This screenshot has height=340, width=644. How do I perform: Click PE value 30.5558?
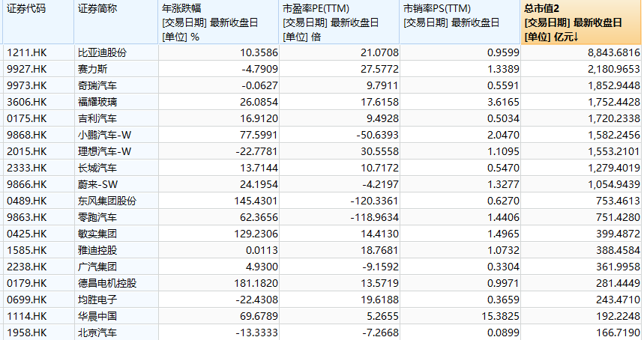380,151
